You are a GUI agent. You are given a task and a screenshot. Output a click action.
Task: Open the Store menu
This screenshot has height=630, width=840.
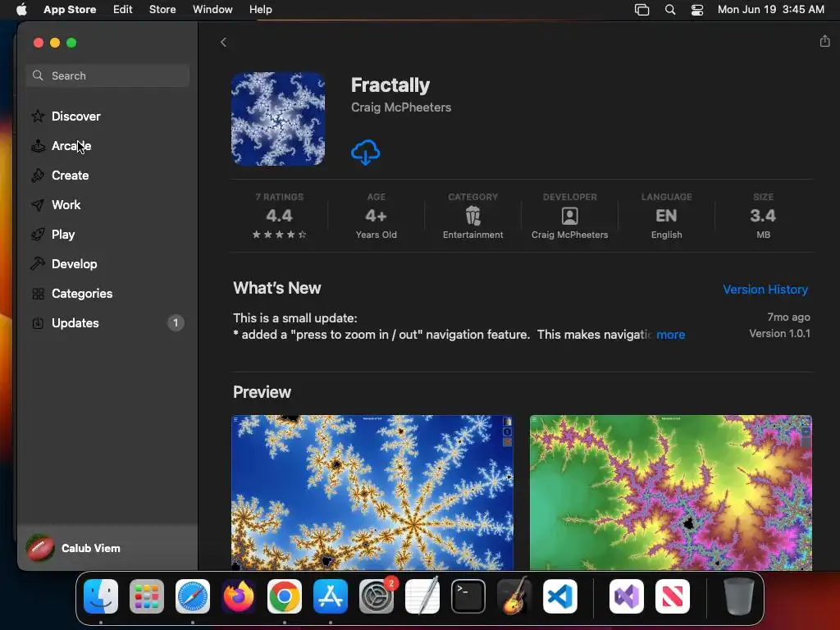pyautogui.click(x=162, y=10)
